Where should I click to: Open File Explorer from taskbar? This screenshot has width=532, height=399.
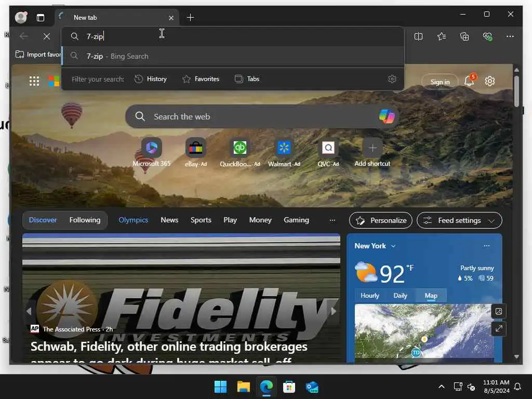243,387
